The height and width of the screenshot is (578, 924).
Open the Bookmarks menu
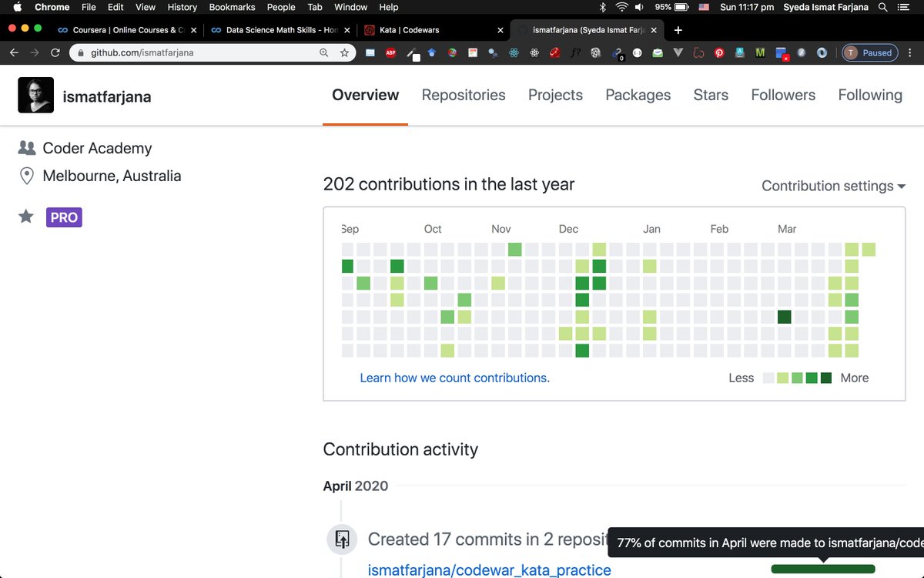pyautogui.click(x=232, y=7)
